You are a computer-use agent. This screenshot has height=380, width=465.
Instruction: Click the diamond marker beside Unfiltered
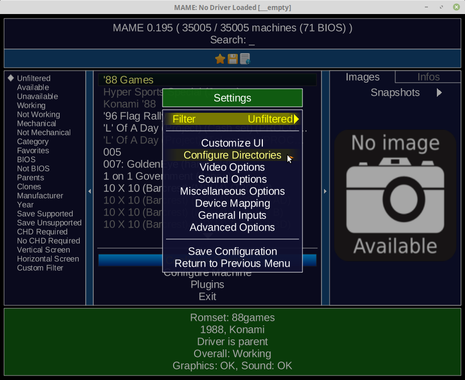[11, 78]
